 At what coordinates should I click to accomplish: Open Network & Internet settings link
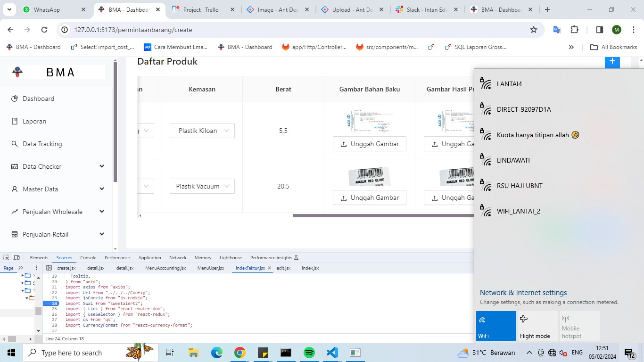(523, 293)
